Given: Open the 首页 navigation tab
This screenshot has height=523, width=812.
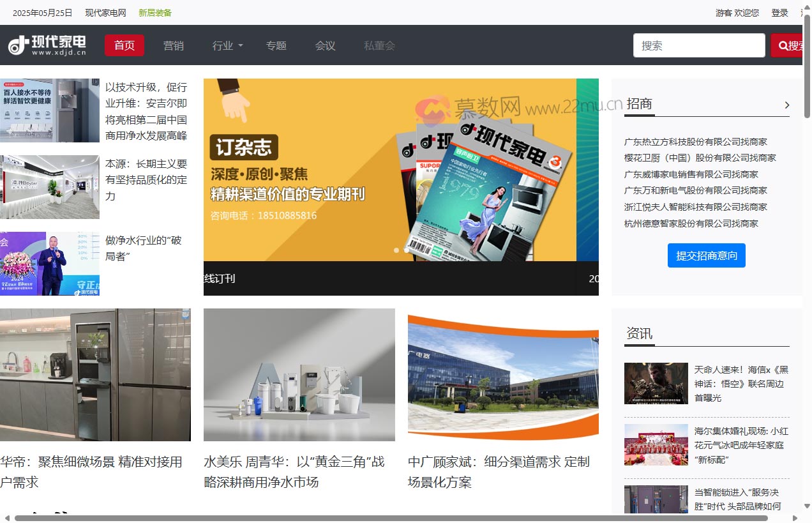Looking at the screenshot, I should pos(124,45).
